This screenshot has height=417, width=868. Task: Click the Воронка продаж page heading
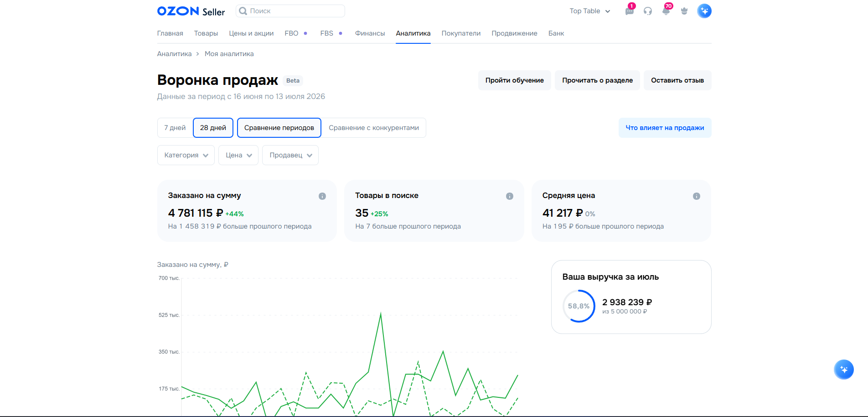(217, 80)
